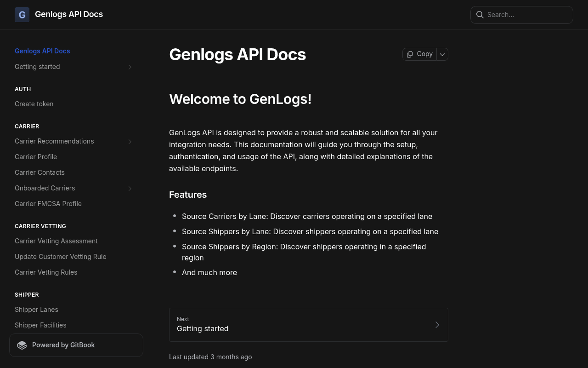This screenshot has height=368, width=588.
Task: Click the Source Shippers by Region bullet
Action: pyautogui.click(x=304, y=252)
